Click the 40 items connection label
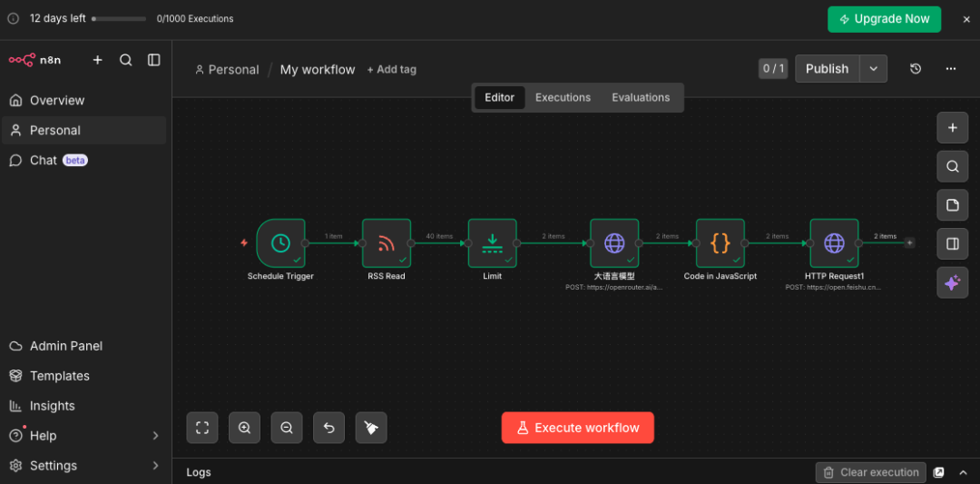The height and width of the screenshot is (484, 980). 439,236
